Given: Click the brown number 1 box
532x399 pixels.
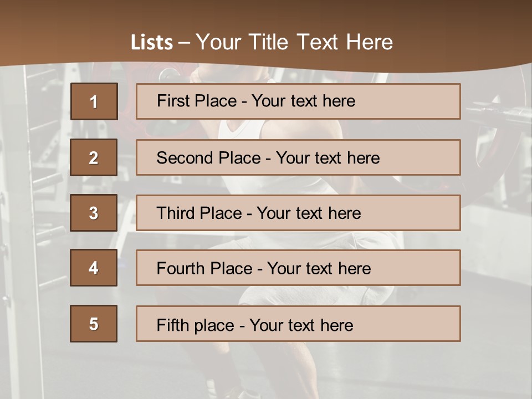Looking at the screenshot, I should pyautogui.click(x=94, y=101).
